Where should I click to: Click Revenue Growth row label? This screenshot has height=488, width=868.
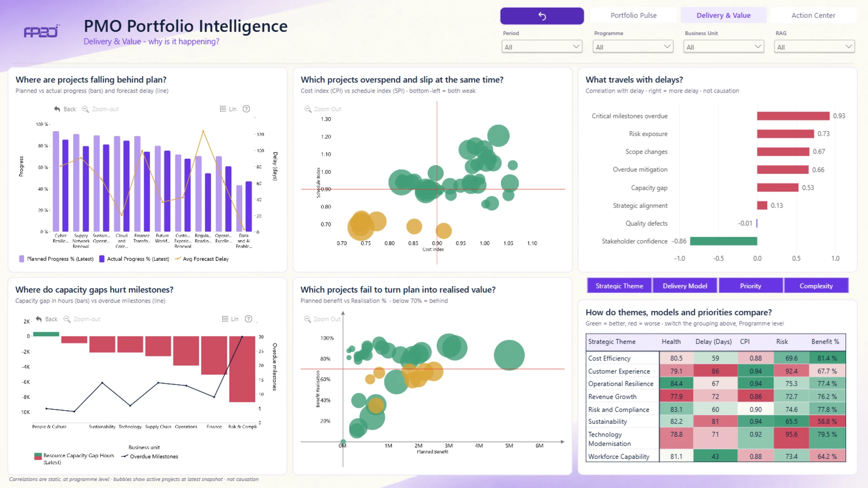click(x=612, y=396)
